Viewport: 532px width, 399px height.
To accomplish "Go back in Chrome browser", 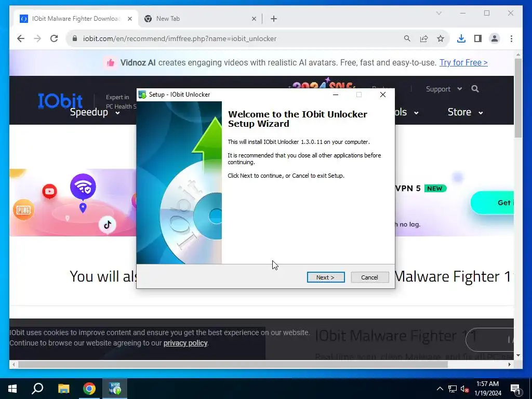I will click(x=21, y=38).
